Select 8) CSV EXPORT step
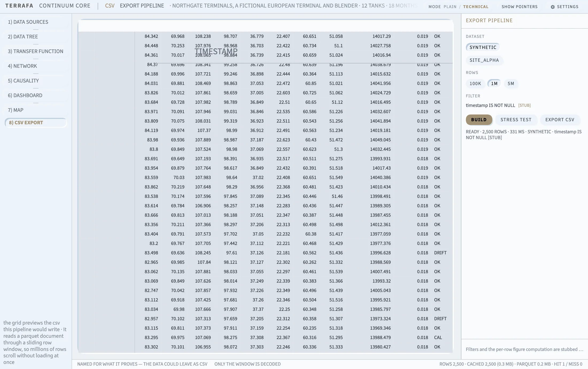Image resolution: width=588 pixels, height=369 pixels. click(x=36, y=123)
